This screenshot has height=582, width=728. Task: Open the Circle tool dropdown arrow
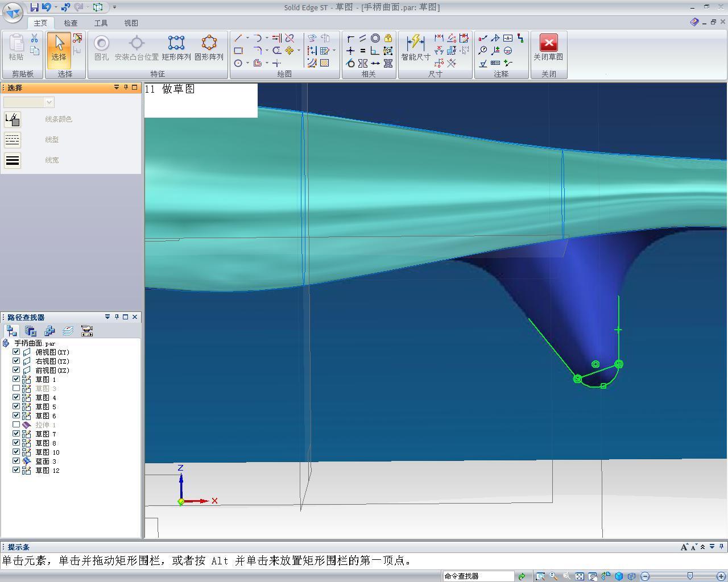(x=247, y=63)
